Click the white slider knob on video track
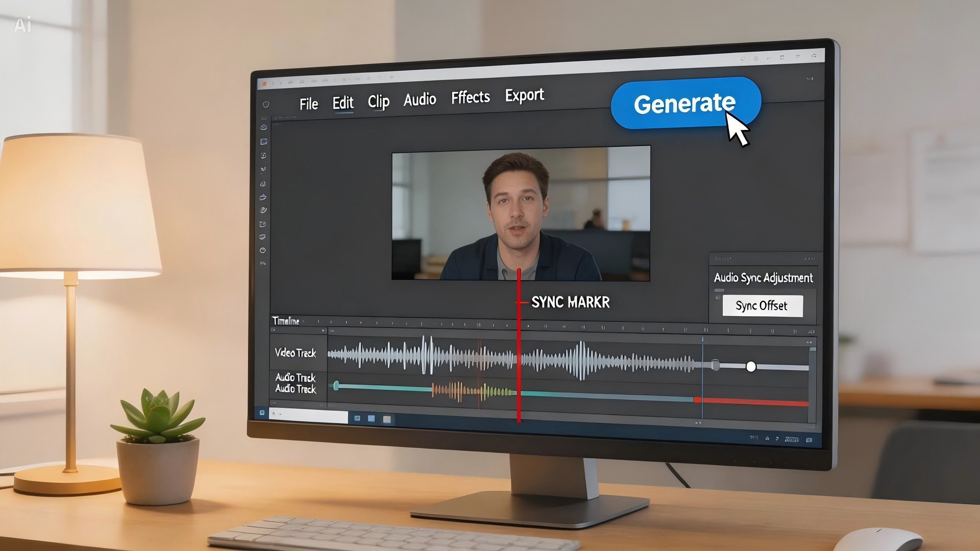 pos(751,367)
